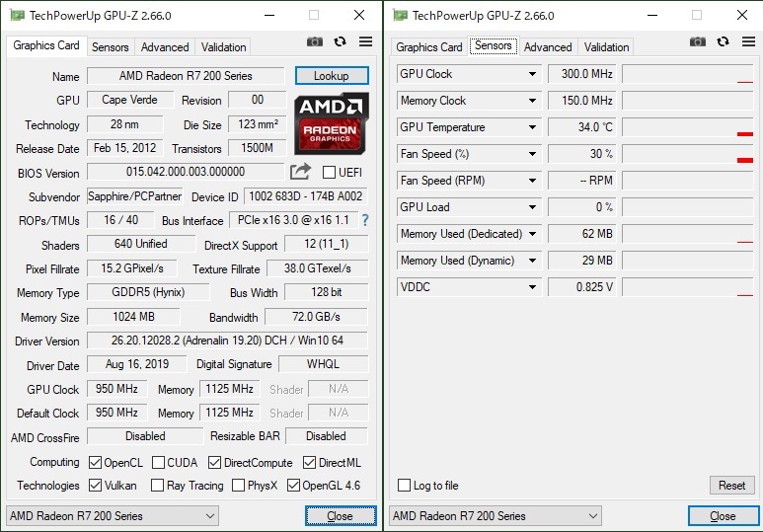
Task: Click the Lookup button
Action: [332, 76]
